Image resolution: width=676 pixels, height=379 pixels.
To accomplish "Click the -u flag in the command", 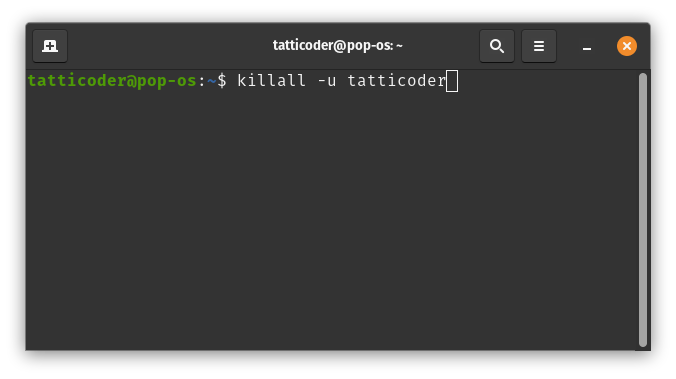I will click(326, 81).
